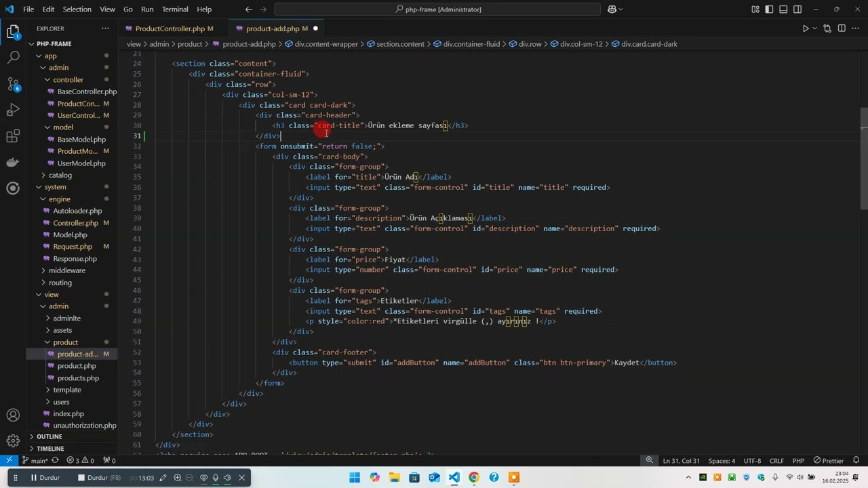Open the Manage gear icon
This screenshot has width=868, height=488.
(13, 441)
